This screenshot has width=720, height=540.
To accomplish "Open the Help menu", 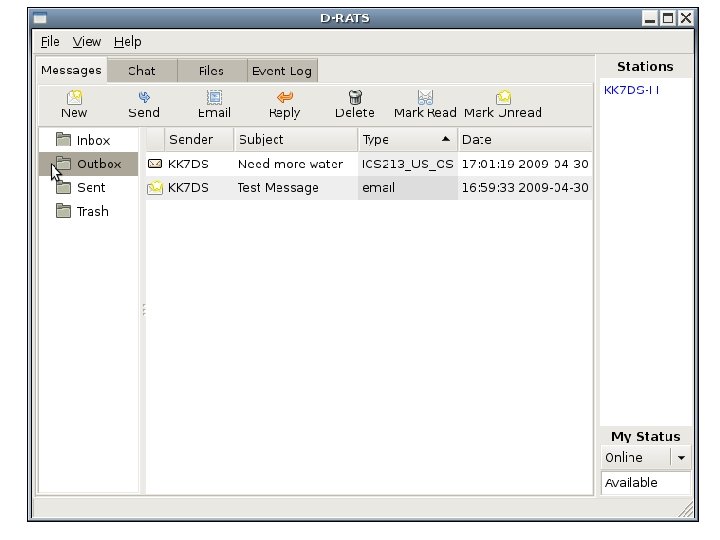I will point(127,42).
